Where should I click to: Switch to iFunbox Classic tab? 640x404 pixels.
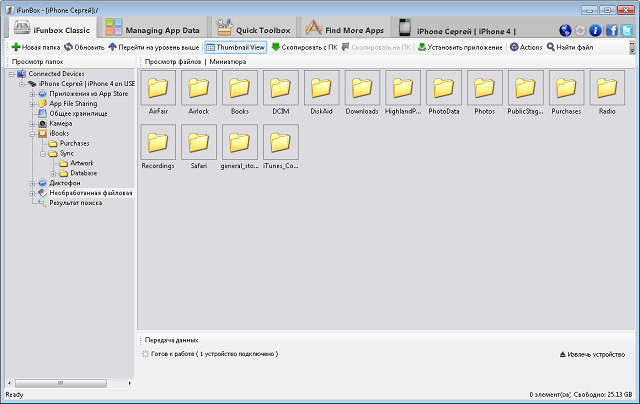point(52,29)
